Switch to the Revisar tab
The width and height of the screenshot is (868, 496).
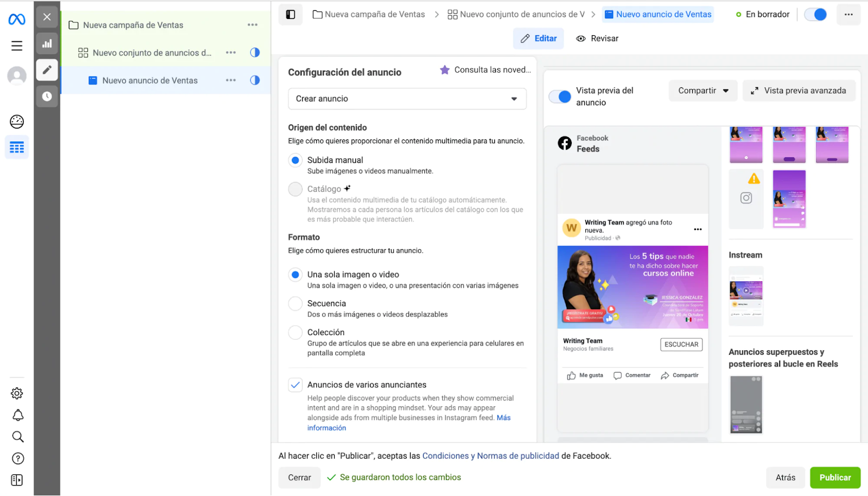point(597,38)
